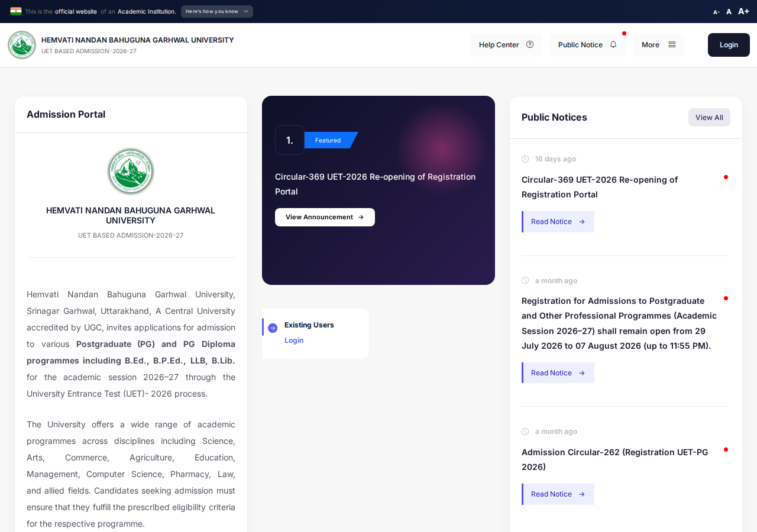Click the Public Notices panel heading
This screenshot has width=757, height=532.
[554, 118]
